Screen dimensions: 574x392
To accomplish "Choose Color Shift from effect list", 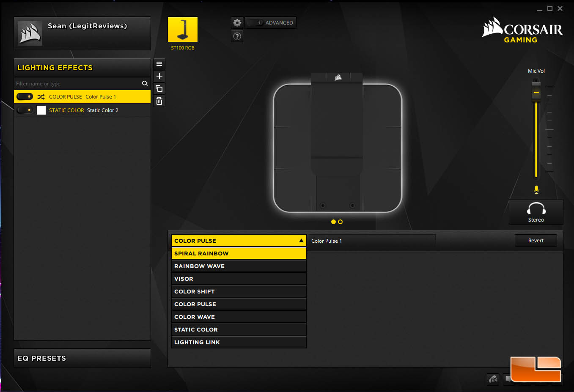I will (239, 291).
